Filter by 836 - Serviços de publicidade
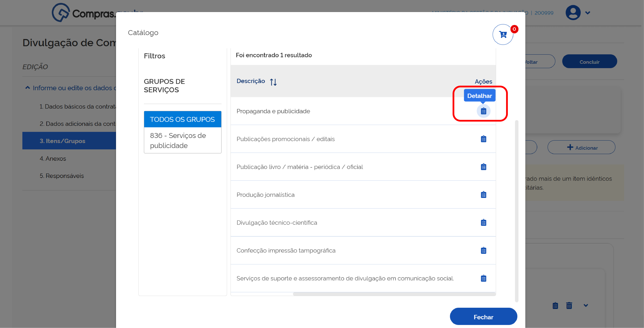Screen dimensions: 644x328 [x=182, y=140]
